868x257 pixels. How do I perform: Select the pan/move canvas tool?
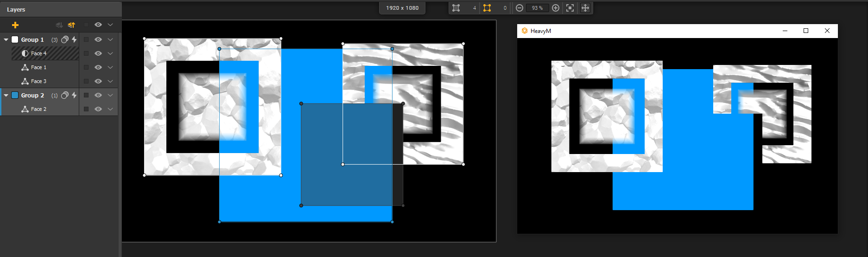(x=585, y=8)
